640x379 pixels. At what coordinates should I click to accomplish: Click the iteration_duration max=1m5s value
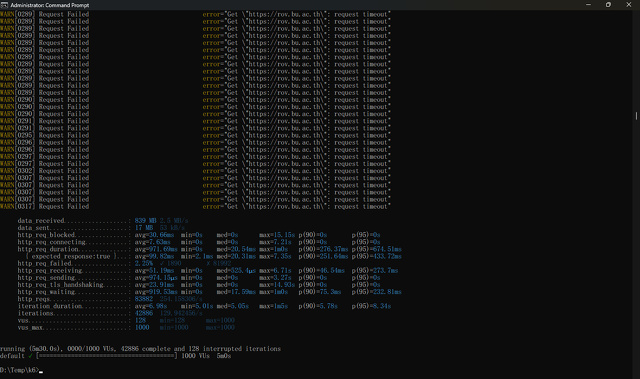(273, 306)
